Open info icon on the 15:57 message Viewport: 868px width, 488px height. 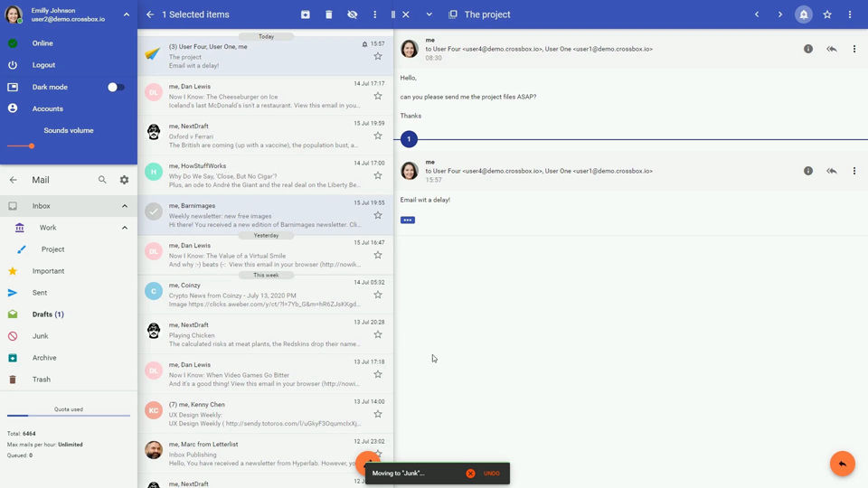tap(808, 171)
